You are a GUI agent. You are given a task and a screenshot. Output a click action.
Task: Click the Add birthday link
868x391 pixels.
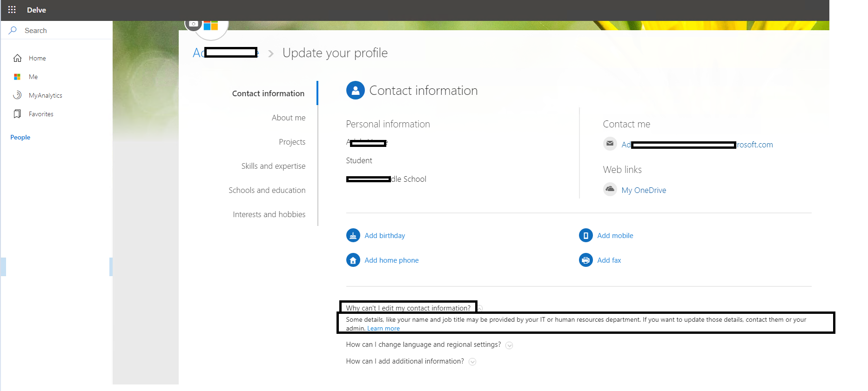pos(385,236)
